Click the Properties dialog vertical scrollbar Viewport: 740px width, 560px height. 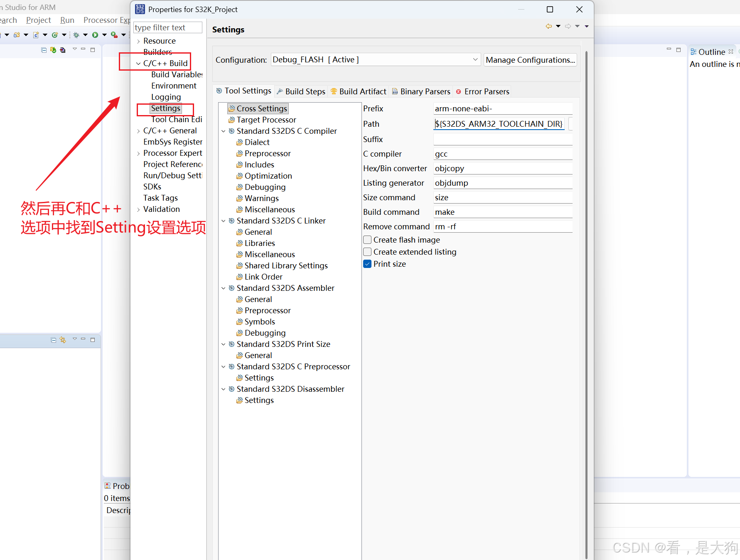tap(586, 305)
